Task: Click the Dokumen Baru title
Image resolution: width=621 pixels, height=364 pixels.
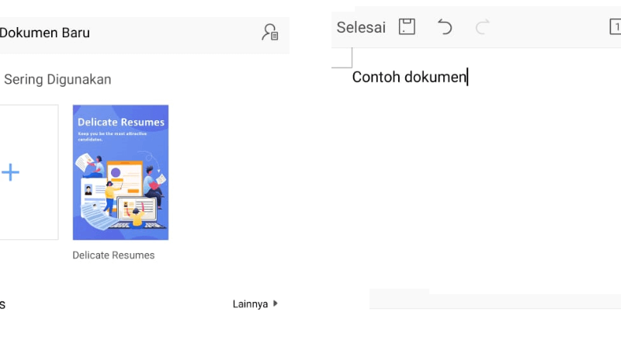Action: [x=44, y=33]
